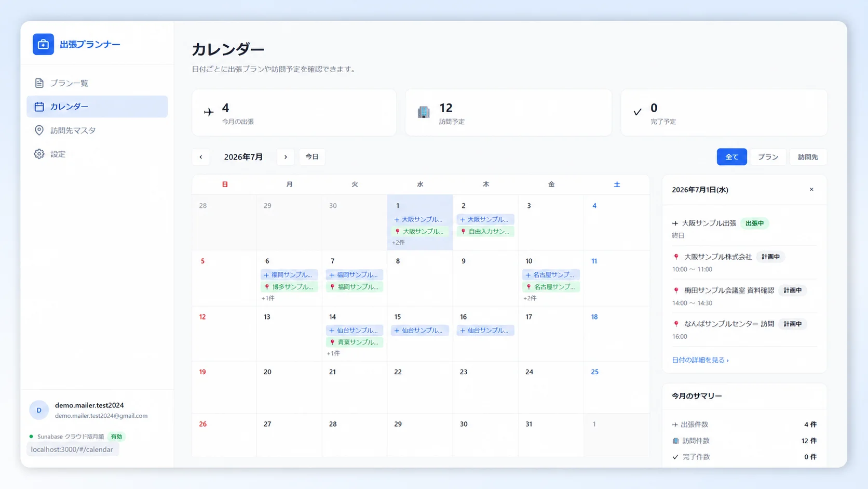The width and height of the screenshot is (868, 489).
Task: Select July 8 in the calendar
Action: (420, 278)
